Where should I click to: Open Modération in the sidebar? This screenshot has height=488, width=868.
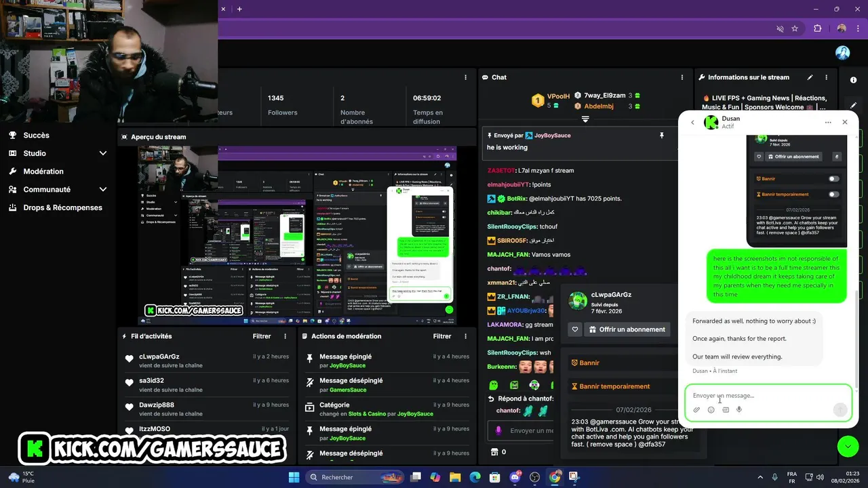(43, 171)
